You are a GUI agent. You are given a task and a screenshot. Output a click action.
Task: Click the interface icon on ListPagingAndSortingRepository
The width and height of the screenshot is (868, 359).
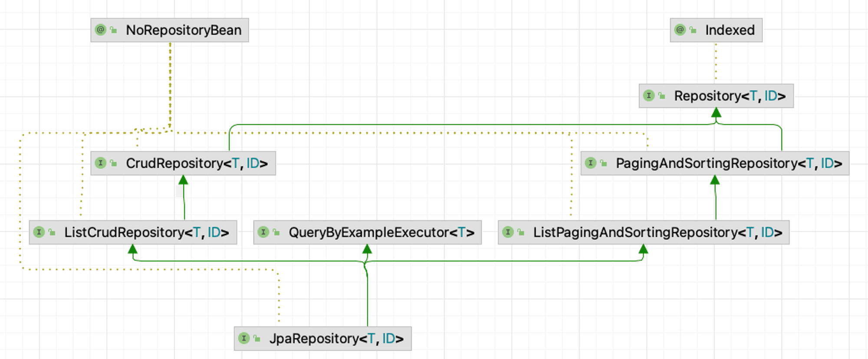tap(508, 232)
